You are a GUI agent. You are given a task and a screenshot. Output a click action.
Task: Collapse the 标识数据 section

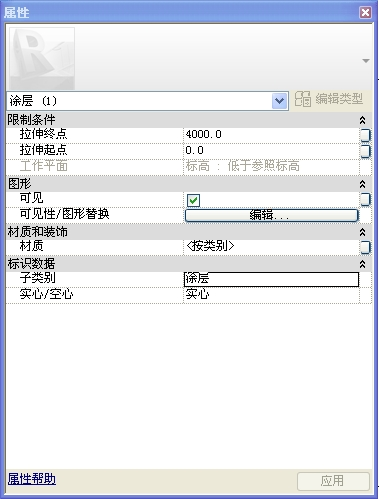(363, 264)
